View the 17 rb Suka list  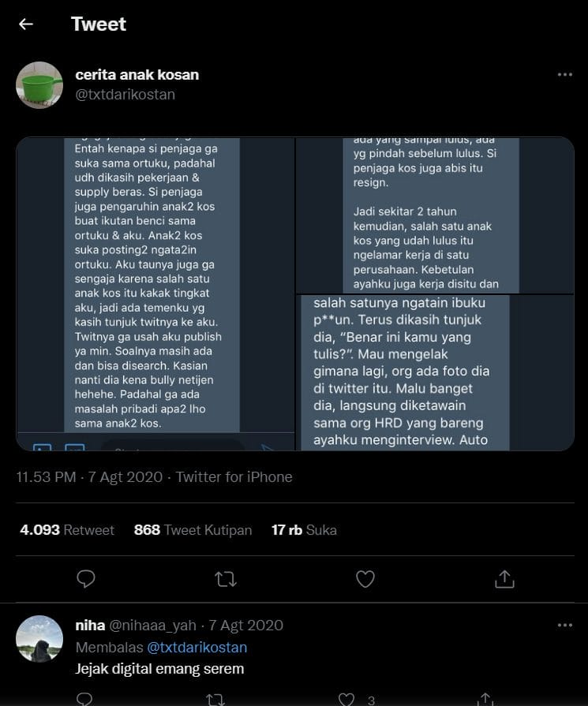[304, 530]
